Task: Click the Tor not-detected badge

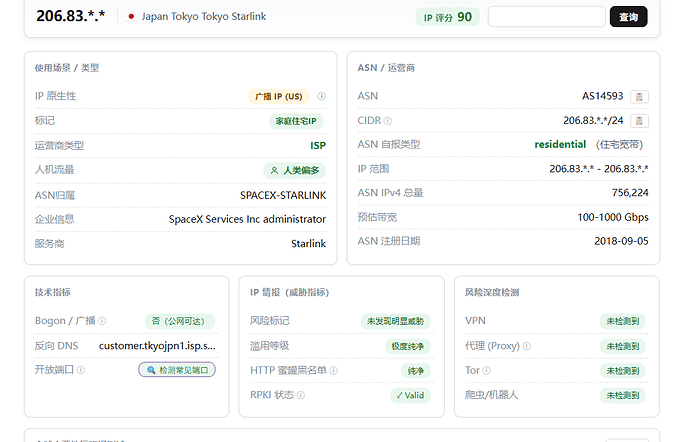Action: point(623,371)
